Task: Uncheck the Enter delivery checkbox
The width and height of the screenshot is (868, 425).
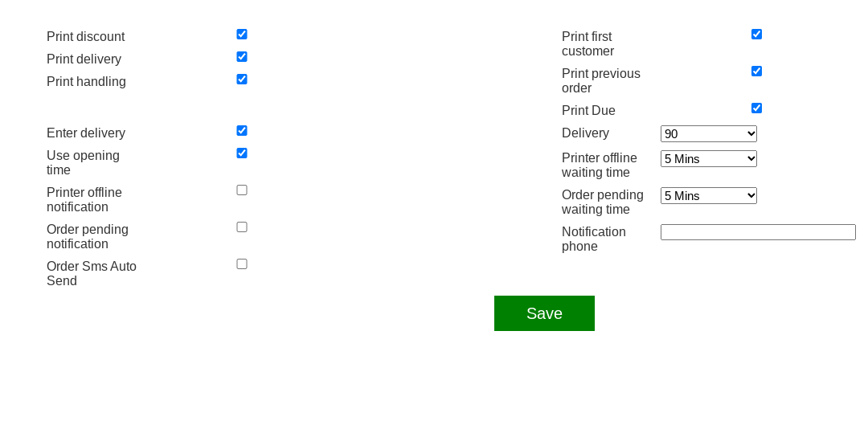Action: 242,131
